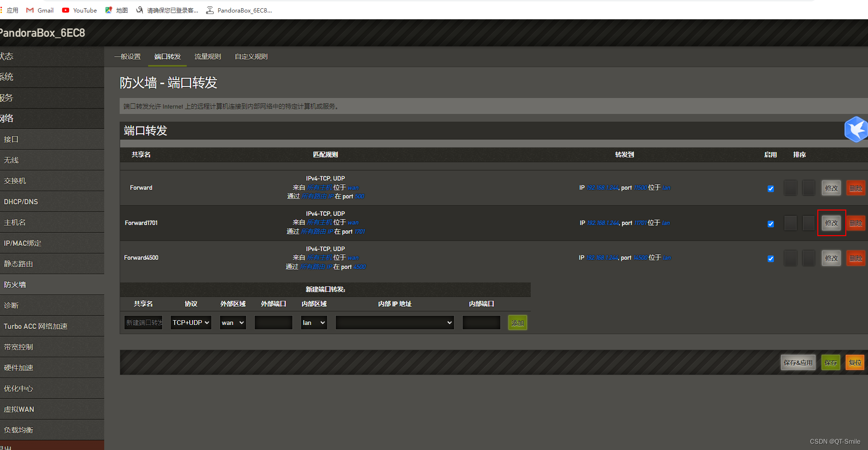Image resolution: width=868 pixels, height=450 pixels.
Task: Click 删除 for Forward4500
Action: click(x=856, y=258)
